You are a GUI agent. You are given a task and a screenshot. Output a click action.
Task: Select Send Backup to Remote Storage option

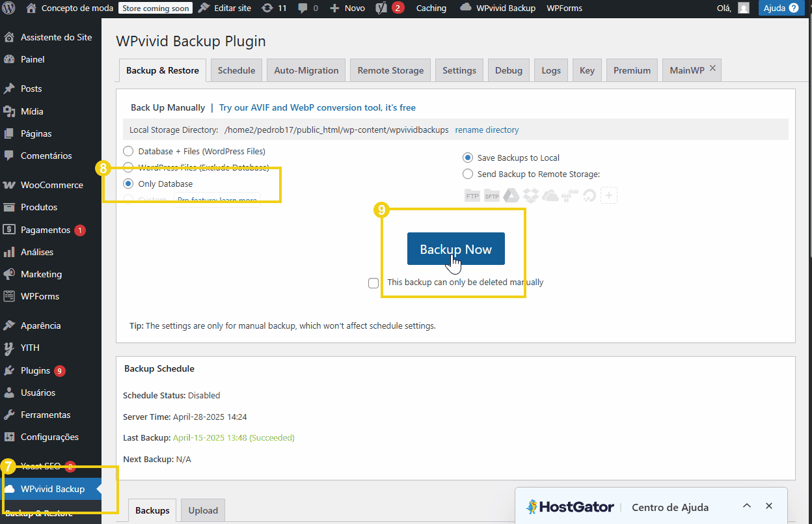click(x=468, y=174)
